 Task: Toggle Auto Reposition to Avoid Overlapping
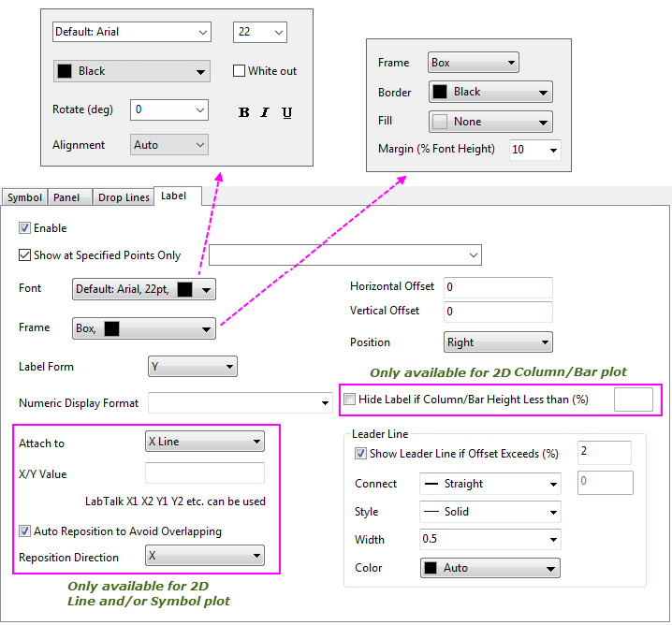pyautogui.click(x=25, y=531)
